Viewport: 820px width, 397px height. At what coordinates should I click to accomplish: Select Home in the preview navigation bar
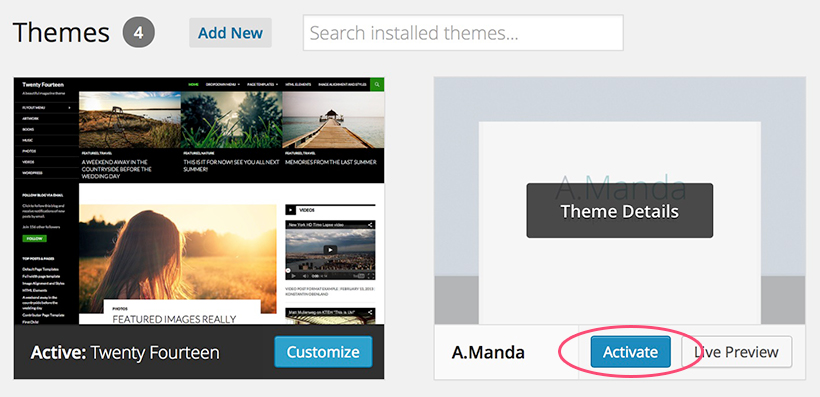pyautogui.click(x=193, y=84)
